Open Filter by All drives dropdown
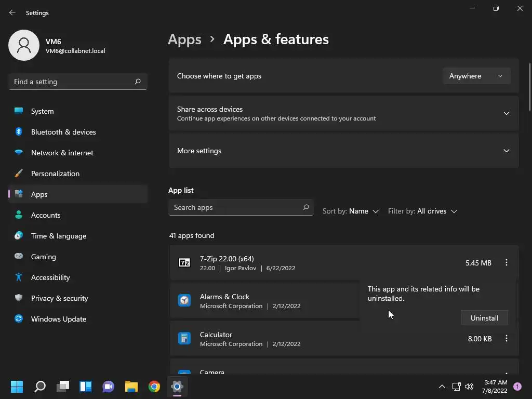 pos(422,211)
